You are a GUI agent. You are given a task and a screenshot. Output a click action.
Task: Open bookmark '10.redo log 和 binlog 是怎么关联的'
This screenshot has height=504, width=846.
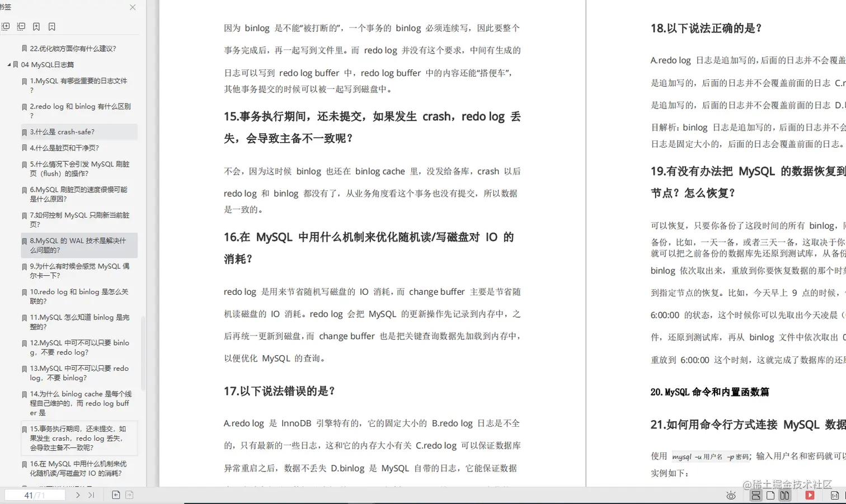click(x=79, y=296)
